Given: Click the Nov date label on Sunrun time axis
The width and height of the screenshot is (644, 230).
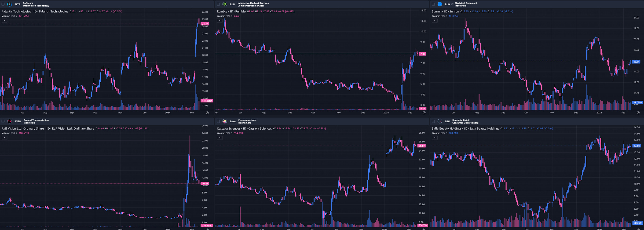Looking at the screenshot, I should pyautogui.click(x=552, y=113).
